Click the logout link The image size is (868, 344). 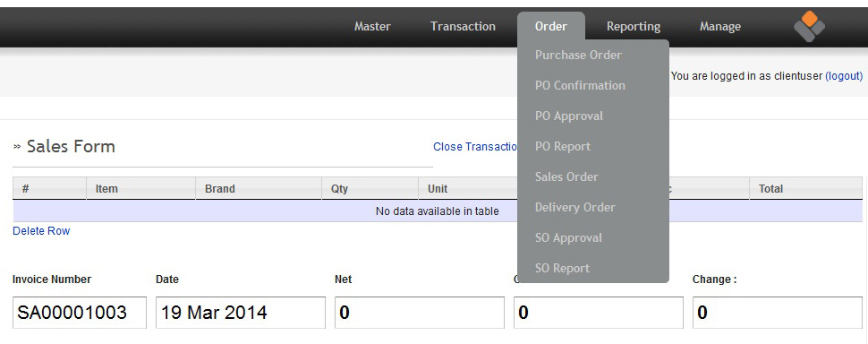(844, 76)
